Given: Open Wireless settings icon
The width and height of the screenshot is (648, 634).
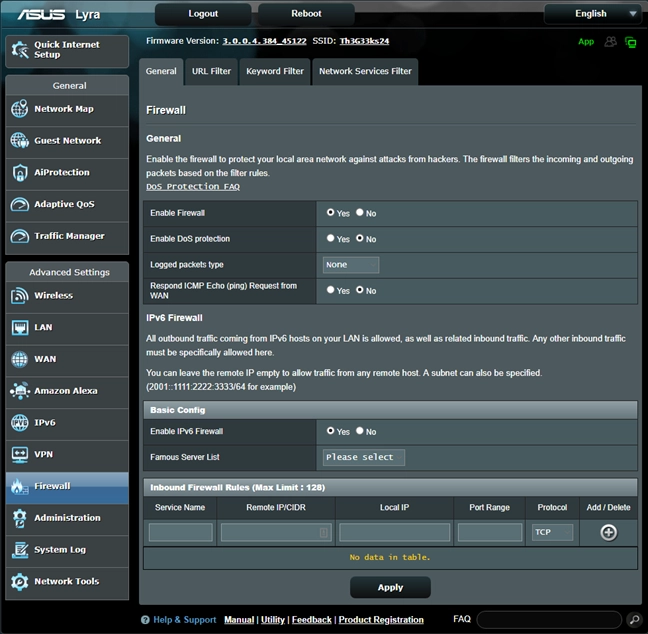Looking at the screenshot, I should pyautogui.click(x=19, y=296).
